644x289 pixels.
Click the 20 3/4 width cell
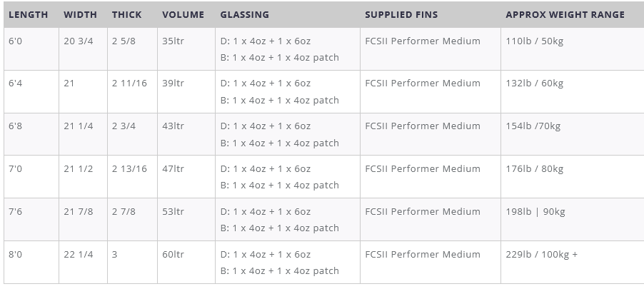coord(79,41)
